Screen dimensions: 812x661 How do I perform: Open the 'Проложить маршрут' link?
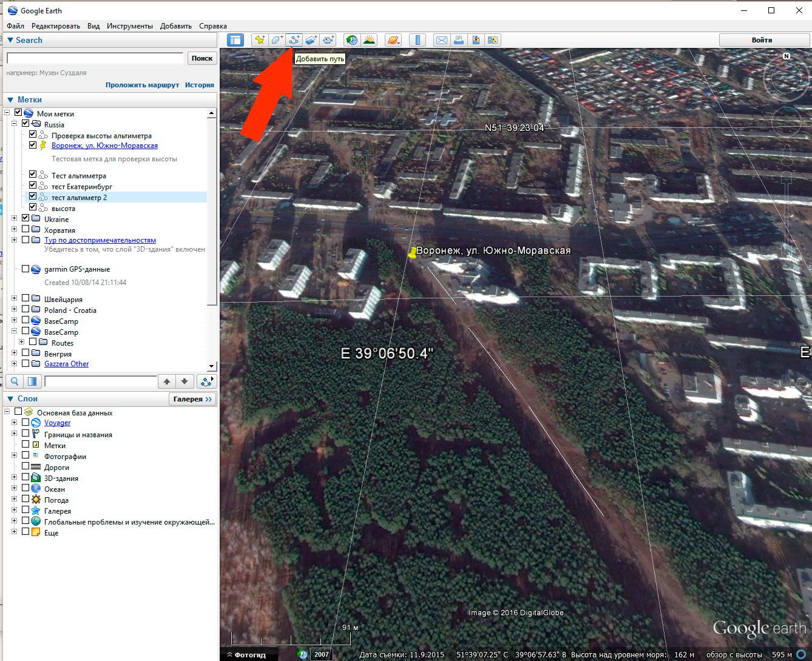pyautogui.click(x=143, y=85)
